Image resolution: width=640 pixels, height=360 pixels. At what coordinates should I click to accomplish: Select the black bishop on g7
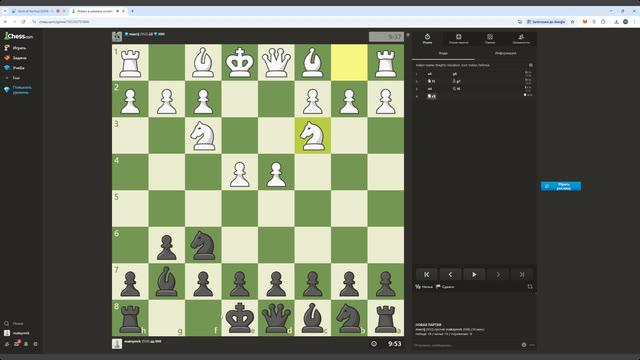[x=167, y=282]
